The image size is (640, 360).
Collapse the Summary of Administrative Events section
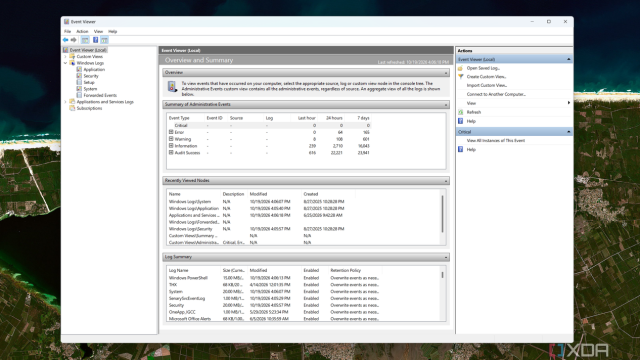tap(446, 105)
